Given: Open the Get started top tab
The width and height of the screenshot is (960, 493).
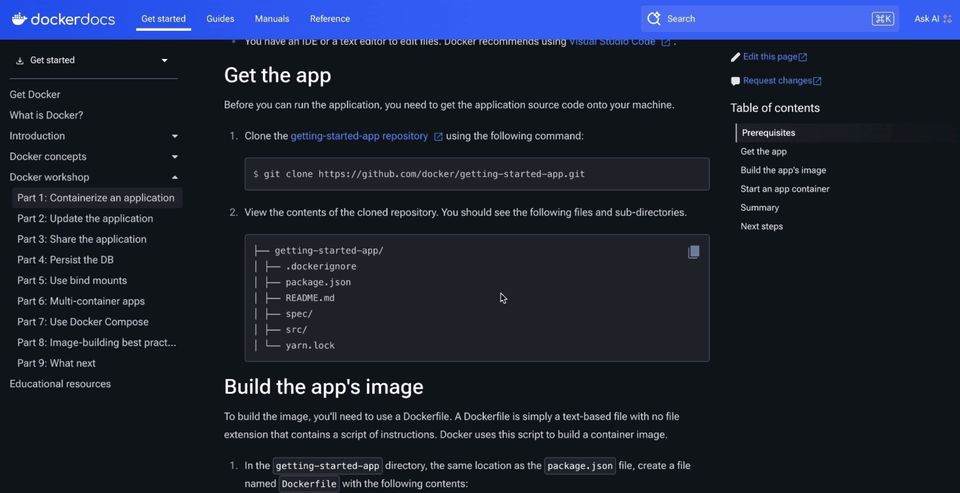Looking at the screenshot, I should [163, 19].
